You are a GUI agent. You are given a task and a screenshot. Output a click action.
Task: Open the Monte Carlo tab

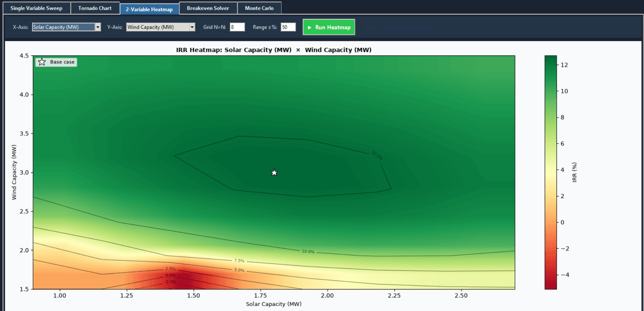pyautogui.click(x=259, y=8)
